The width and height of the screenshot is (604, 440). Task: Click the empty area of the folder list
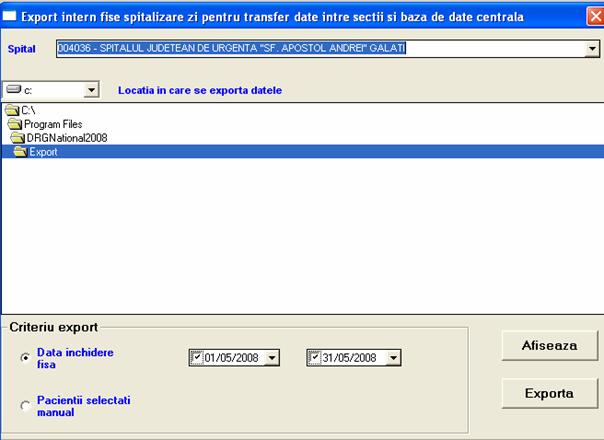tap(300, 240)
